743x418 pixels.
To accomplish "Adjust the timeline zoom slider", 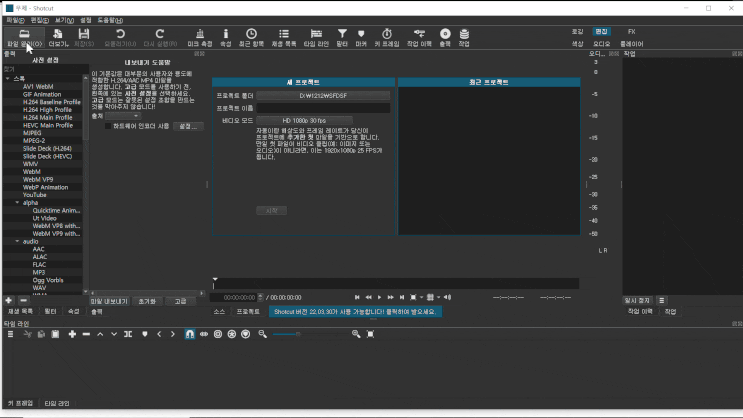I will [313, 334].
